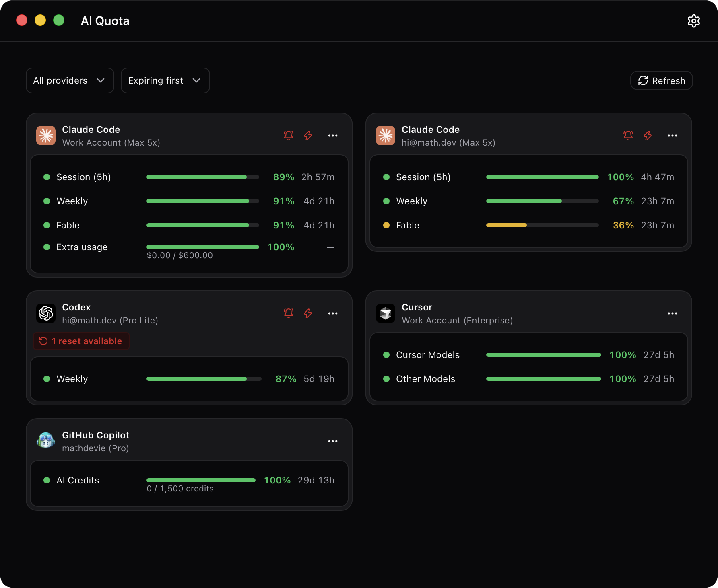Click the Refresh button

pyautogui.click(x=661, y=80)
